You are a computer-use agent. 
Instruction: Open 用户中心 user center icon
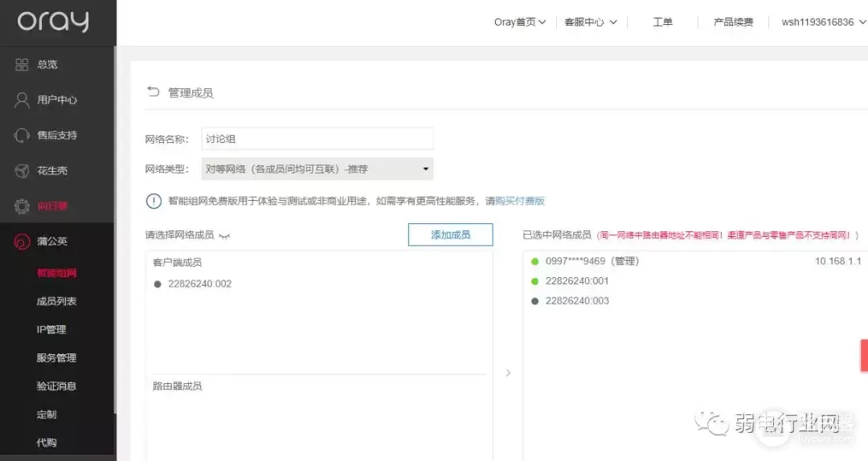pos(22,100)
